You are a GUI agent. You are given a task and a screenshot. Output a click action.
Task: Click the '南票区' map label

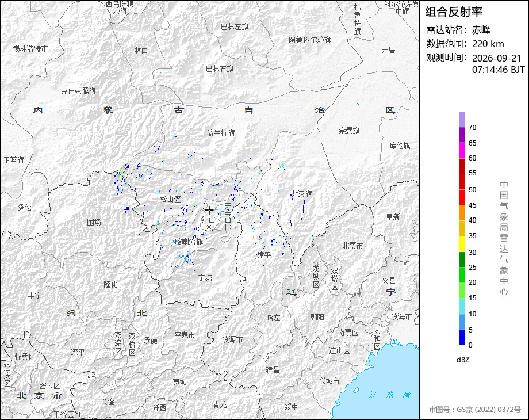coord(348,333)
